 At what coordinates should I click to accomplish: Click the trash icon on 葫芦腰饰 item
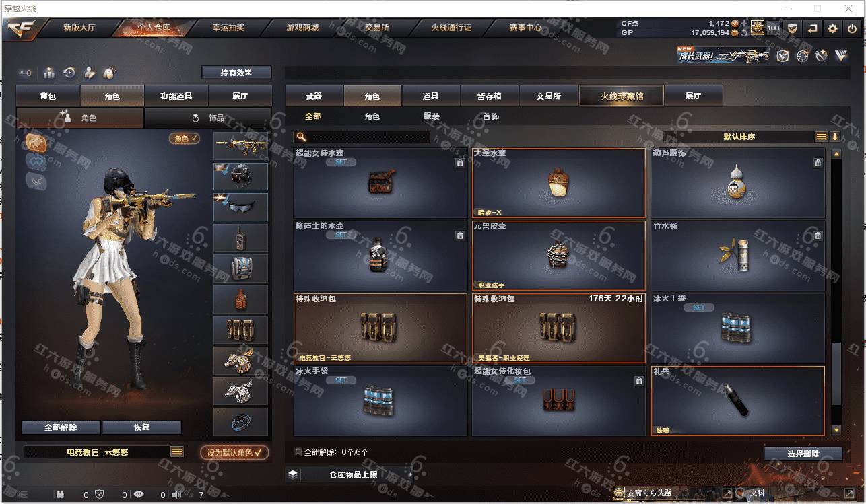click(x=818, y=163)
